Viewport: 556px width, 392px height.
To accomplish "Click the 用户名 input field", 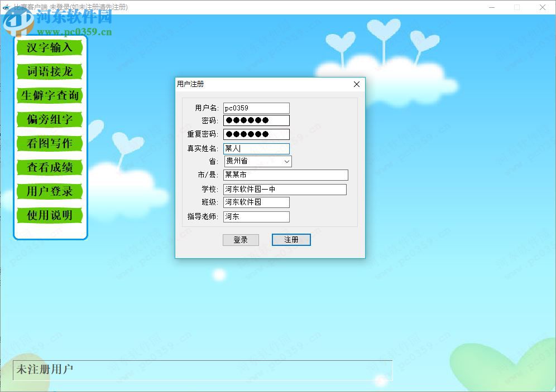I will click(x=256, y=108).
